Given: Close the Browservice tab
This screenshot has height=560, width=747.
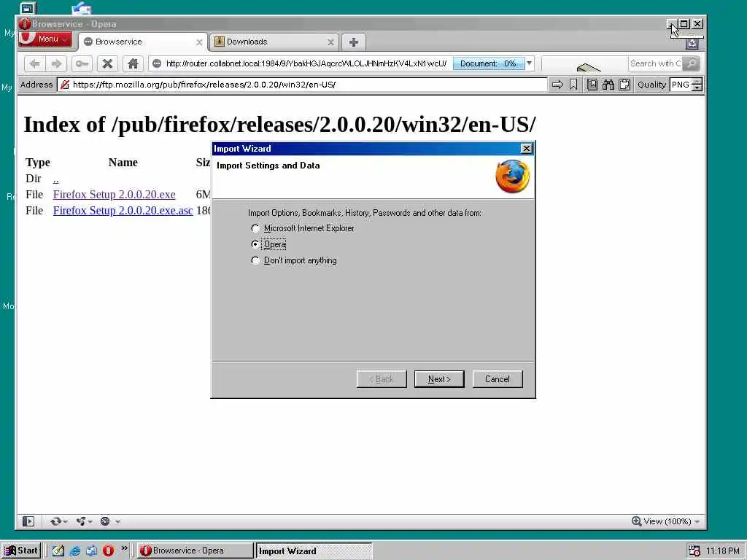Looking at the screenshot, I should [199, 42].
